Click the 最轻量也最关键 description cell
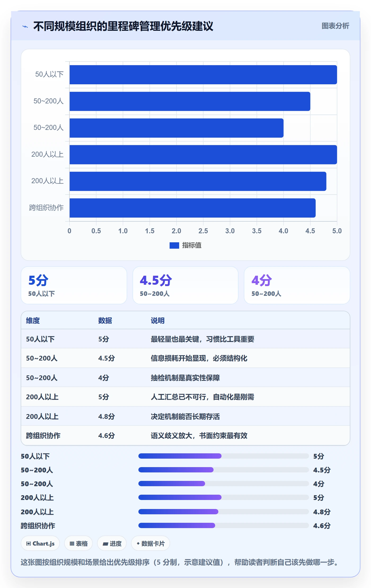Image resolution: width=371 pixels, height=588 pixels. tap(202, 339)
